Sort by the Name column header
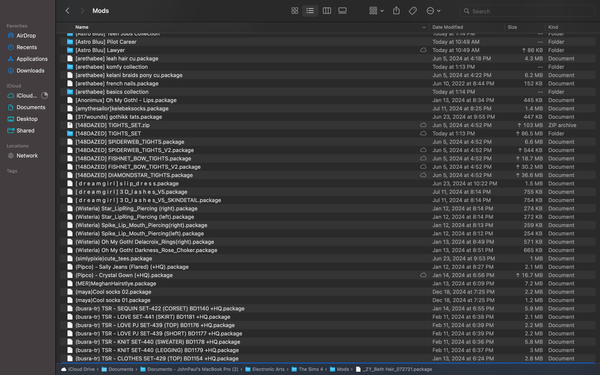600x375 pixels. [x=82, y=27]
